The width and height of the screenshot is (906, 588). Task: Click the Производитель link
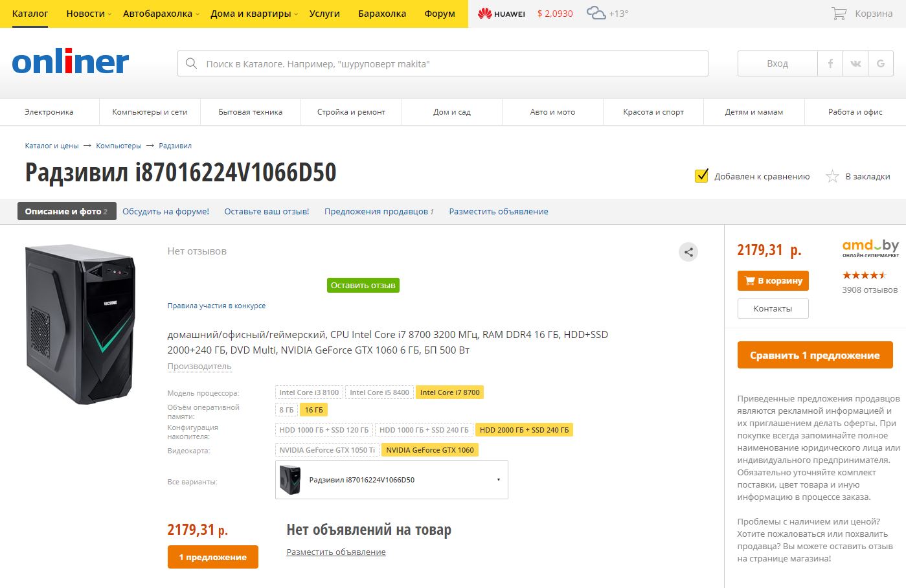pos(199,366)
